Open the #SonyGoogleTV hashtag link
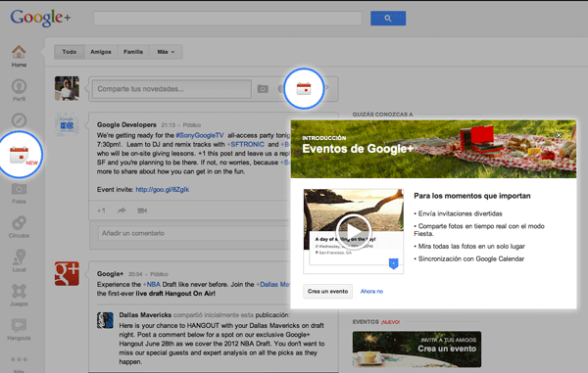The height and width of the screenshot is (373, 588). click(x=200, y=135)
